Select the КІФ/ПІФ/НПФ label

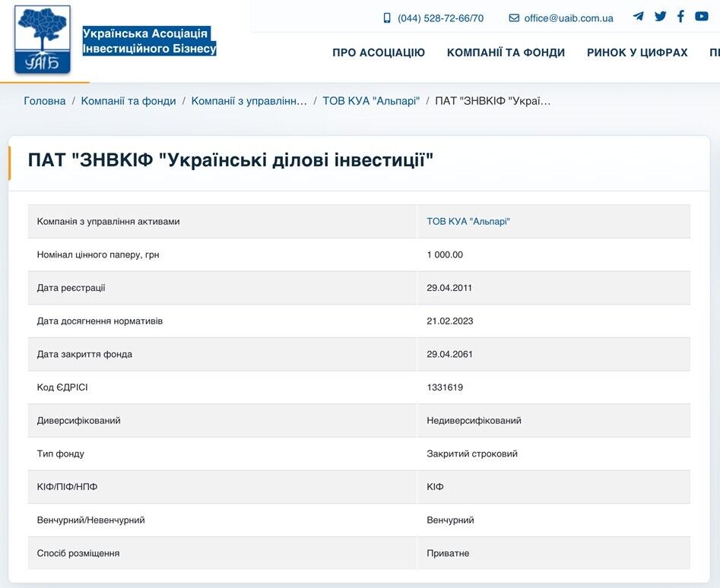pos(67,487)
